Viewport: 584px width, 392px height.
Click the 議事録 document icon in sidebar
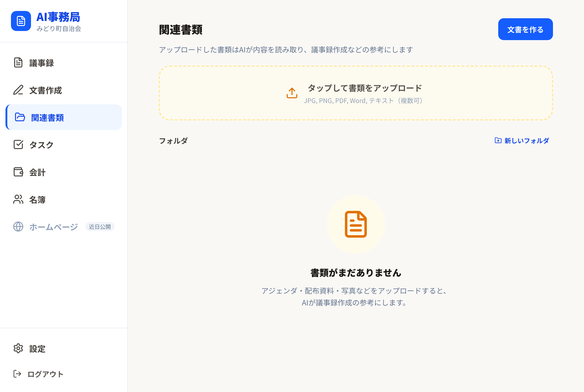click(x=18, y=63)
